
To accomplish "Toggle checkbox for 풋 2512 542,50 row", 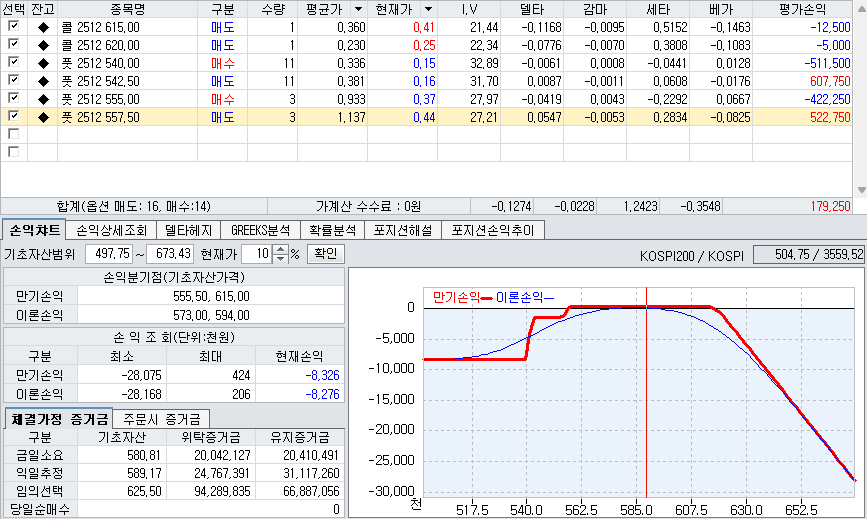I will click(x=14, y=80).
